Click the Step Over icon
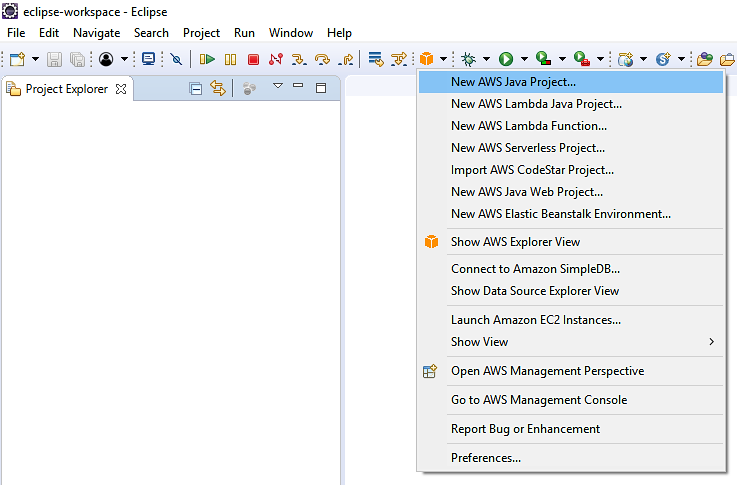Viewport: 737px width, 485px height. coord(322,59)
